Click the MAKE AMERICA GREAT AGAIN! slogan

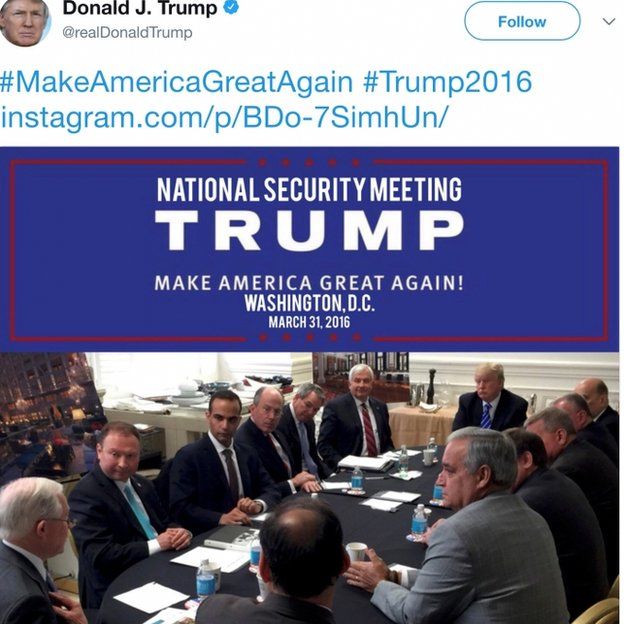(x=309, y=283)
